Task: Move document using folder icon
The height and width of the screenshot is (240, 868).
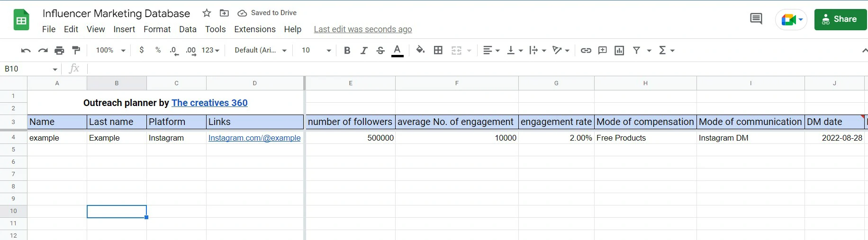Action: (224, 13)
